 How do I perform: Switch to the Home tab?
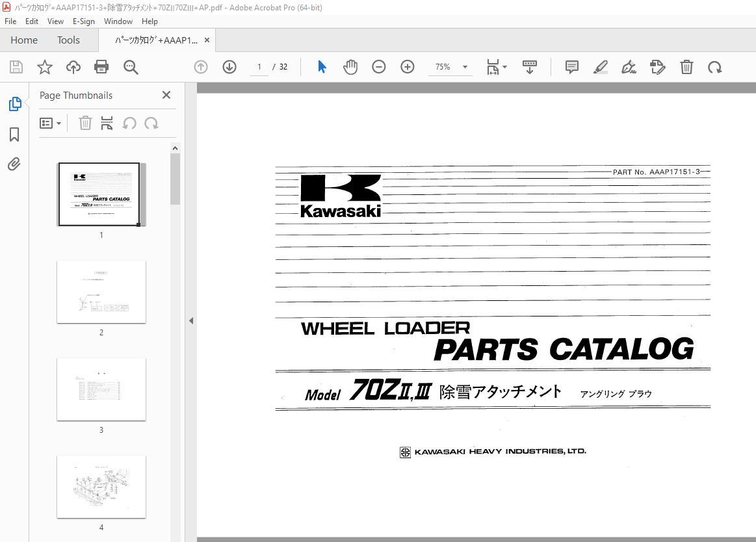[x=24, y=40]
